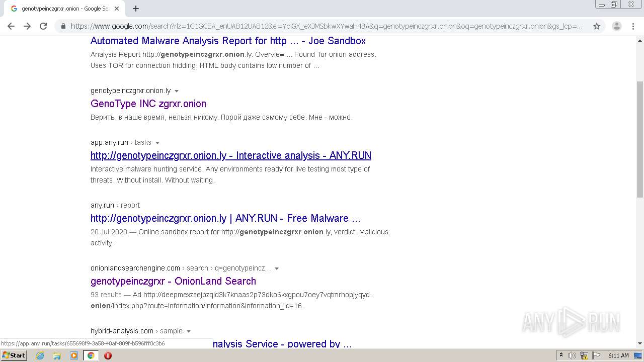This screenshot has width=644, height=362.
Task: Click the page vertical scrollbar thumb
Action: tap(640, 139)
